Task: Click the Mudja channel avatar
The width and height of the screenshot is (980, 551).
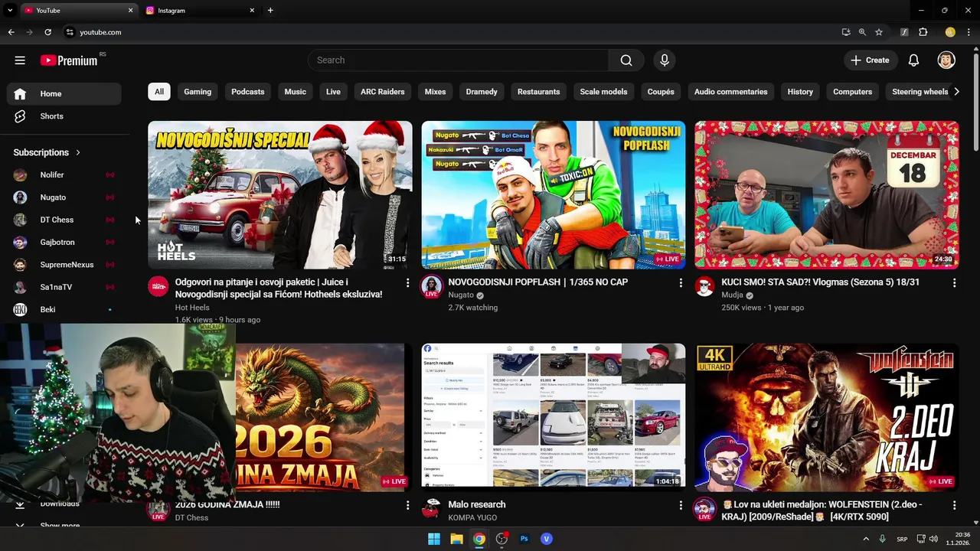Action: click(x=704, y=287)
